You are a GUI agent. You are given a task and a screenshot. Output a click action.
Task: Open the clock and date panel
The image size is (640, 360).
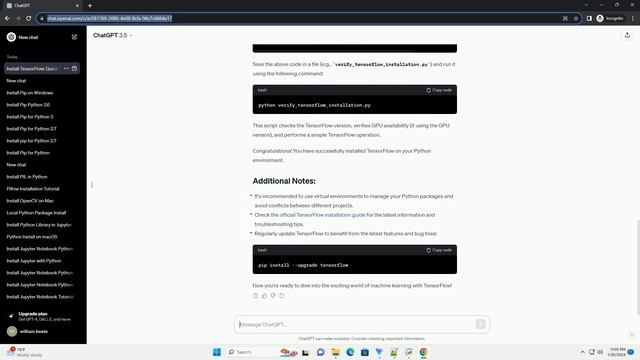pyautogui.click(x=616, y=352)
